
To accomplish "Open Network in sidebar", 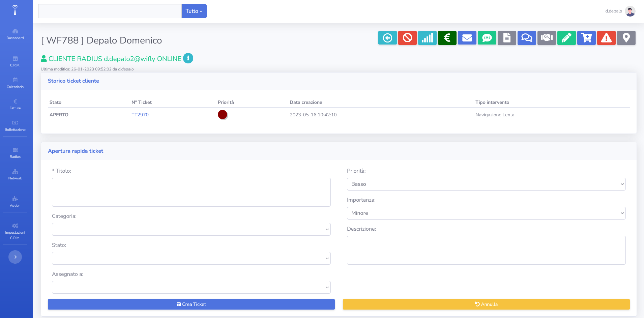I will (15, 175).
